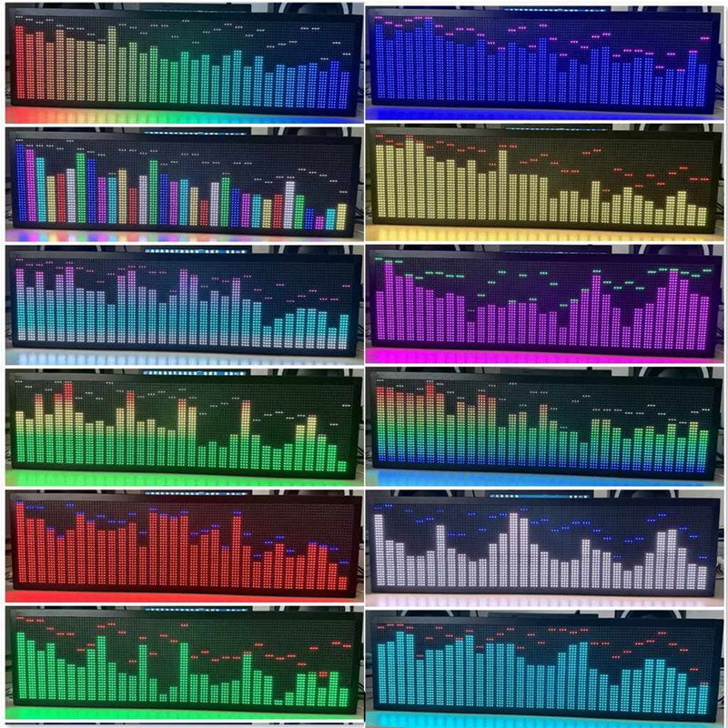The image size is (728, 728).
Task: Pick the magenta glow under the magenta display
Action: (x=544, y=356)
